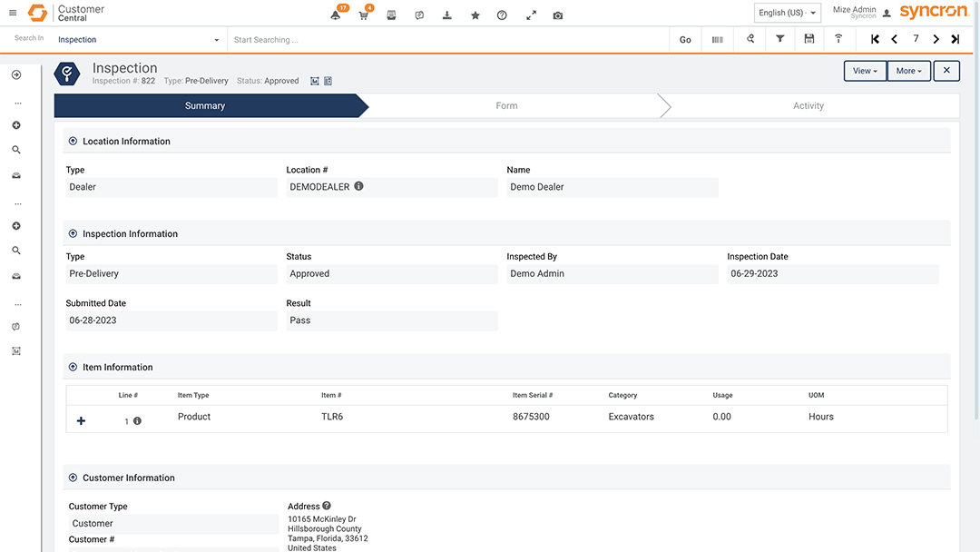Click Address help question mark icon
The width and height of the screenshot is (980, 552).
(327, 506)
